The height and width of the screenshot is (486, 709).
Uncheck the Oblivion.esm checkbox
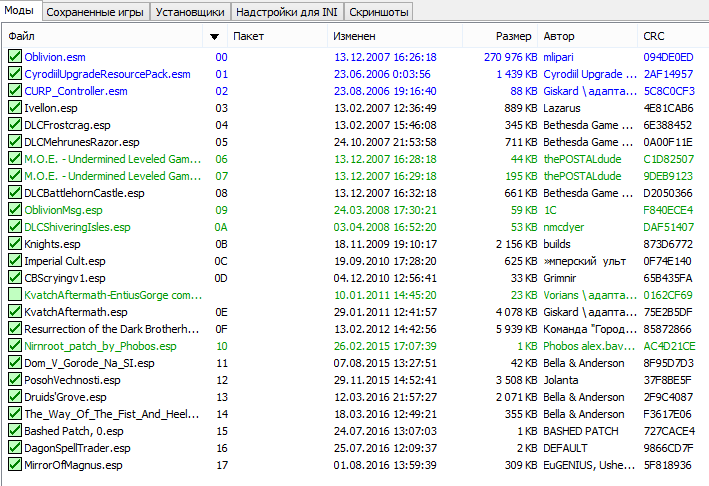(15, 57)
